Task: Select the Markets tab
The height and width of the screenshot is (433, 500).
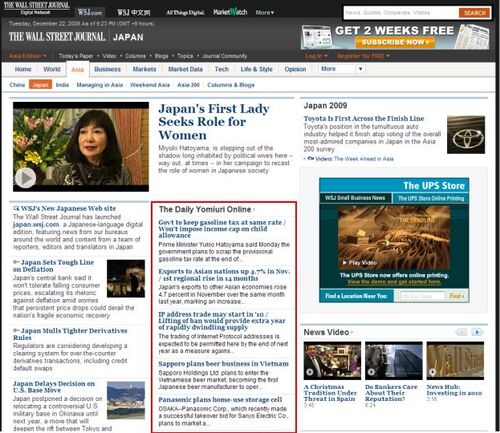Action: 144,69
